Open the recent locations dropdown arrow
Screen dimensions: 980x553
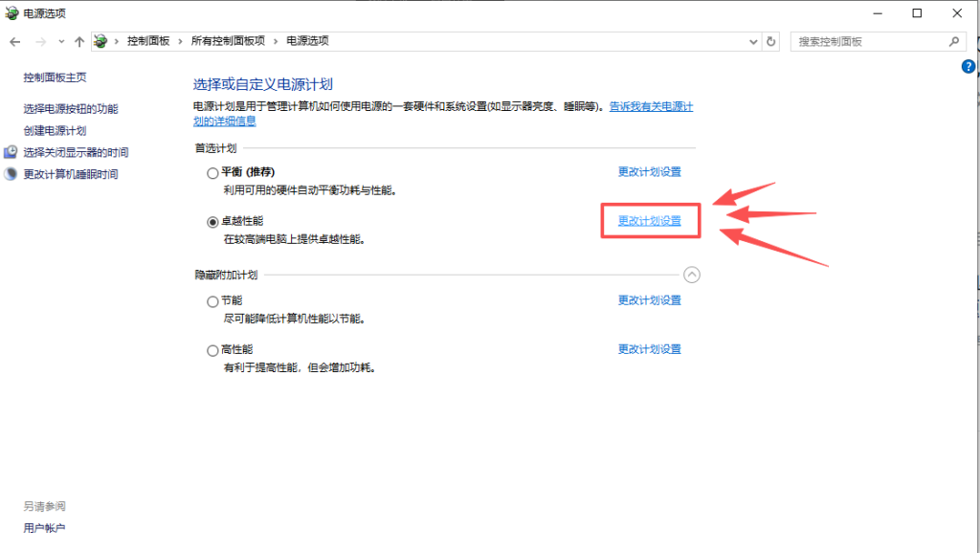pos(61,42)
